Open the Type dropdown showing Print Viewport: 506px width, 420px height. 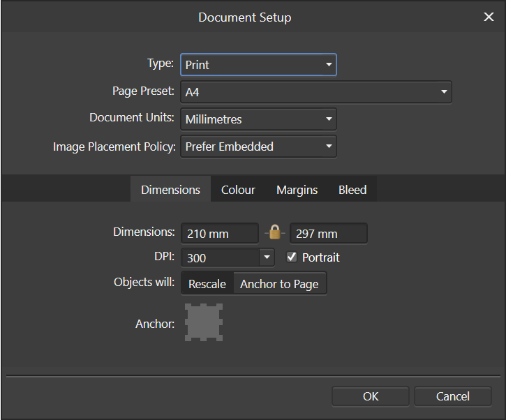pyautogui.click(x=258, y=65)
